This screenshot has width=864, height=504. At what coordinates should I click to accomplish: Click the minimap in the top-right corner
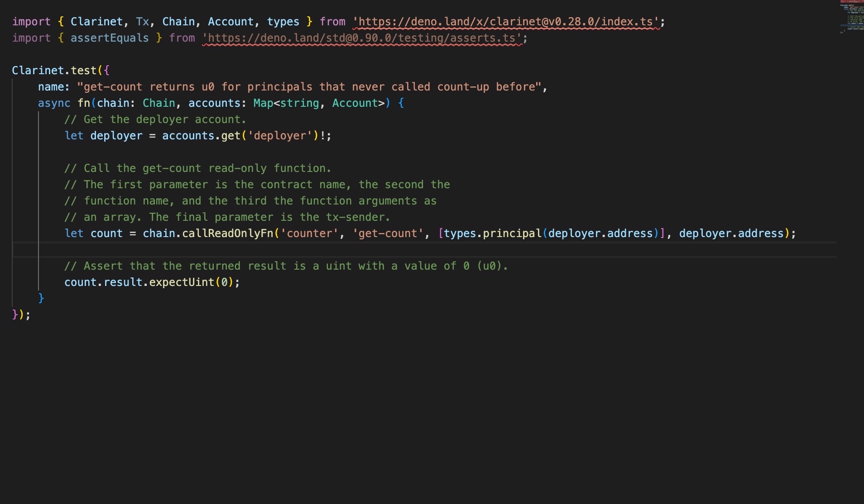tap(851, 17)
